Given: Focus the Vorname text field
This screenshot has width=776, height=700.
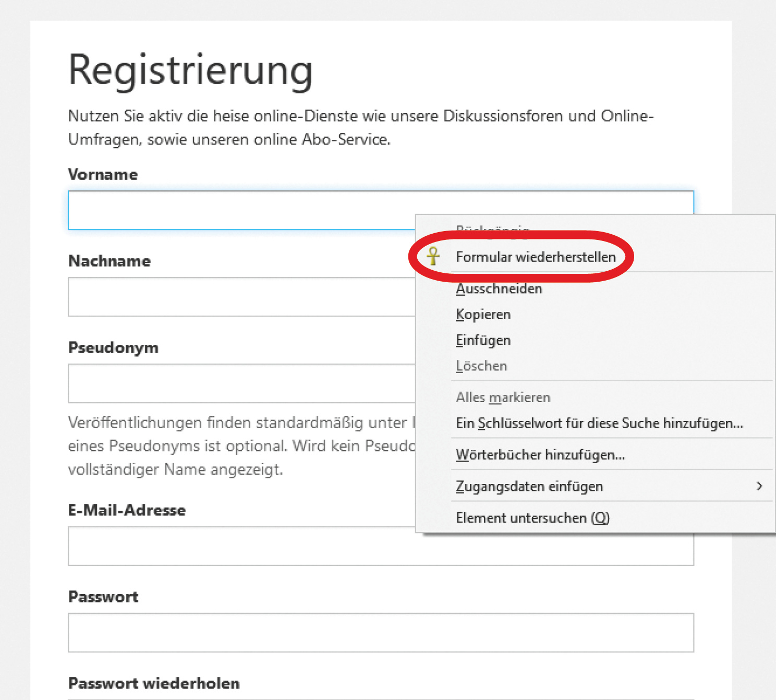Looking at the screenshot, I should [240, 210].
